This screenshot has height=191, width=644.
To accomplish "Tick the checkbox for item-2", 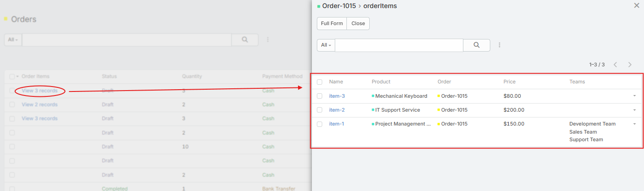I will pos(320,110).
